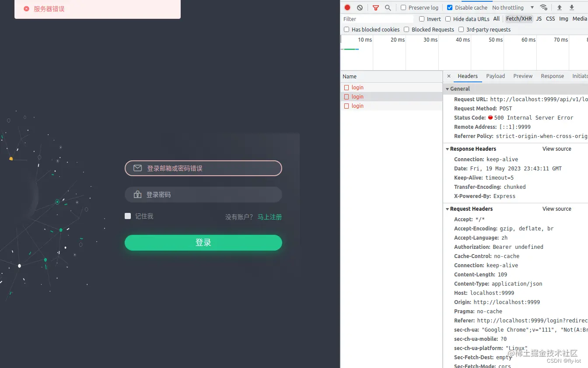
Task: Click red status dot beside 500 code
Action: point(490,117)
